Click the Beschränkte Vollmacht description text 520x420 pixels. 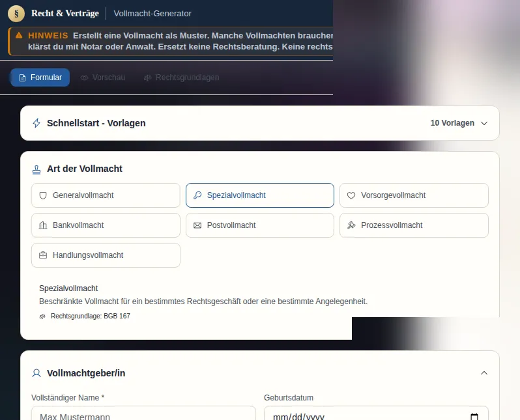click(203, 301)
